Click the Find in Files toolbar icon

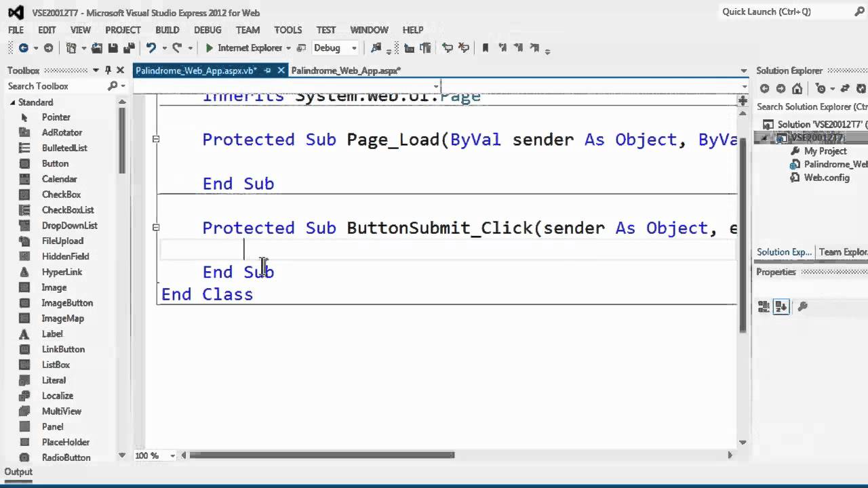(x=376, y=48)
